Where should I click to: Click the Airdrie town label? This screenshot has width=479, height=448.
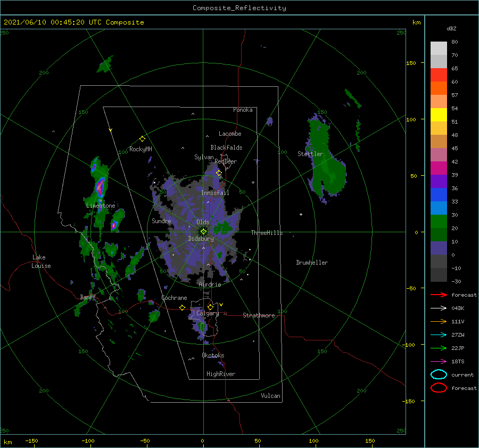coord(210,284)
